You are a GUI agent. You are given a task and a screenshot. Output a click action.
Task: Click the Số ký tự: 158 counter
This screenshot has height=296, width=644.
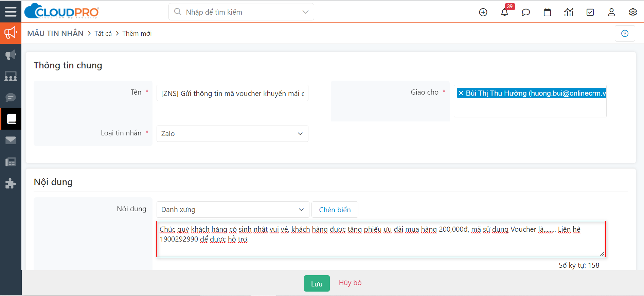click(x=579, y=265)
